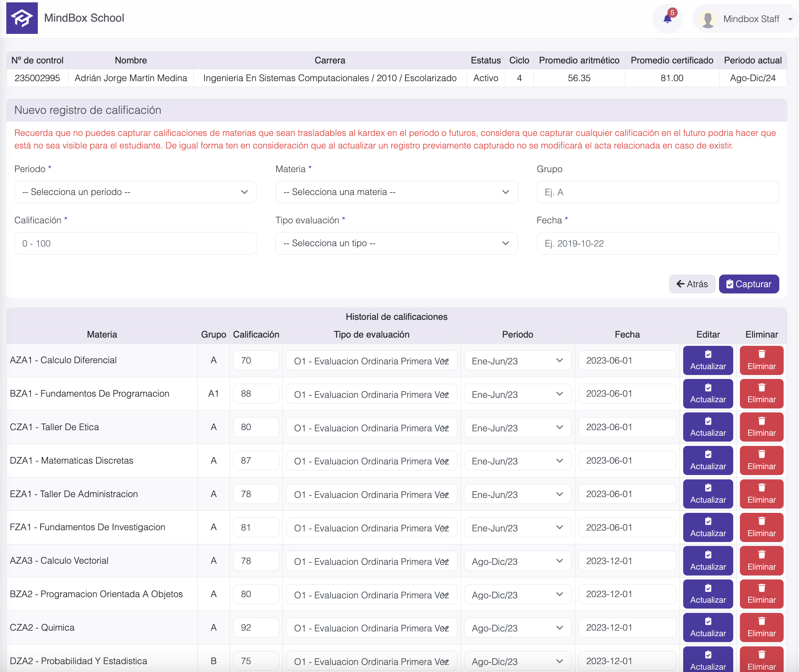Screen dimensions: 799x672
Task: Open the Mindbox Staff user menu
Action: tap(752, 19)
